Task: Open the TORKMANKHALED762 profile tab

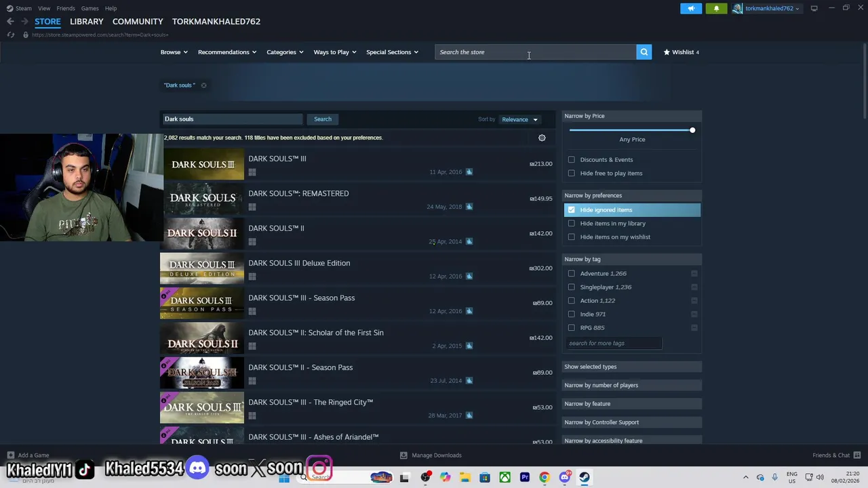Action: coord(216,22)
